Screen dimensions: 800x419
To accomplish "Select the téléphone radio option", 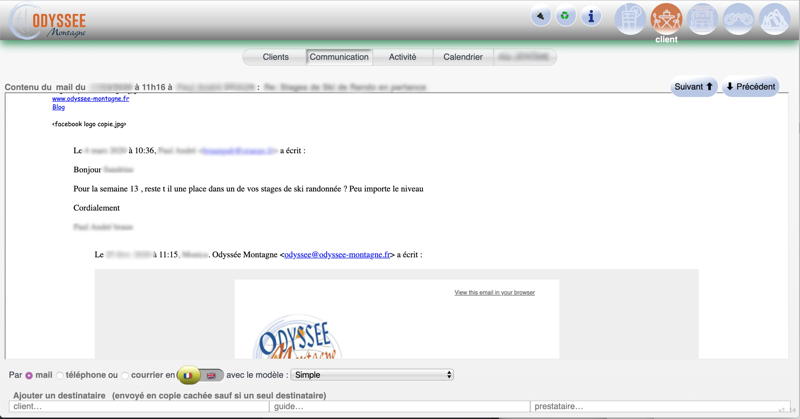I will 60,376.
